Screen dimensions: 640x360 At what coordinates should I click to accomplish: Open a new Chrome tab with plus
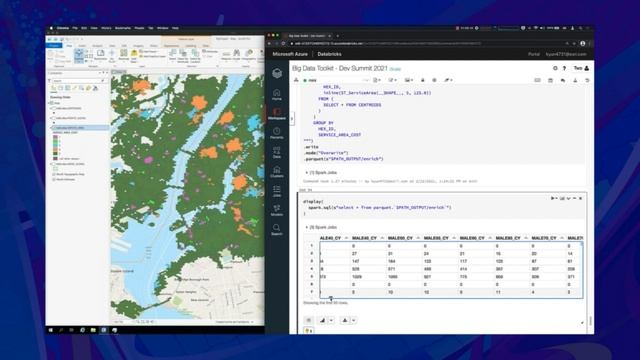point(338,36)
